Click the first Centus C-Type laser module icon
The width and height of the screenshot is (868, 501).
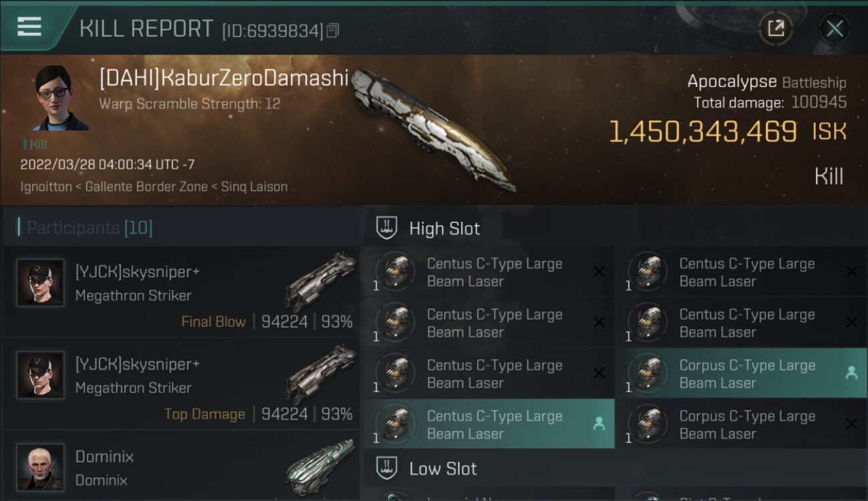396,272
